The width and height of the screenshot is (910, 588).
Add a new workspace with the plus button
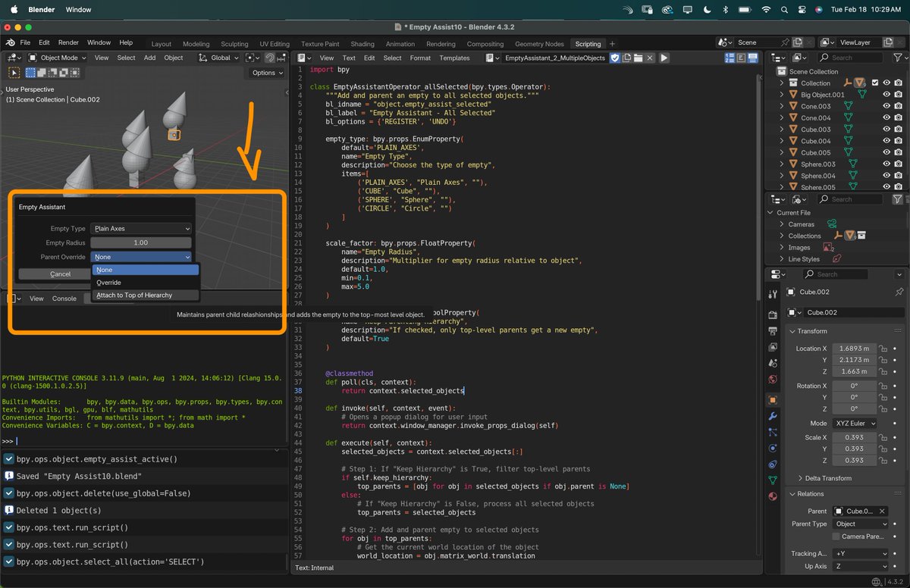[x=612, y=44]
